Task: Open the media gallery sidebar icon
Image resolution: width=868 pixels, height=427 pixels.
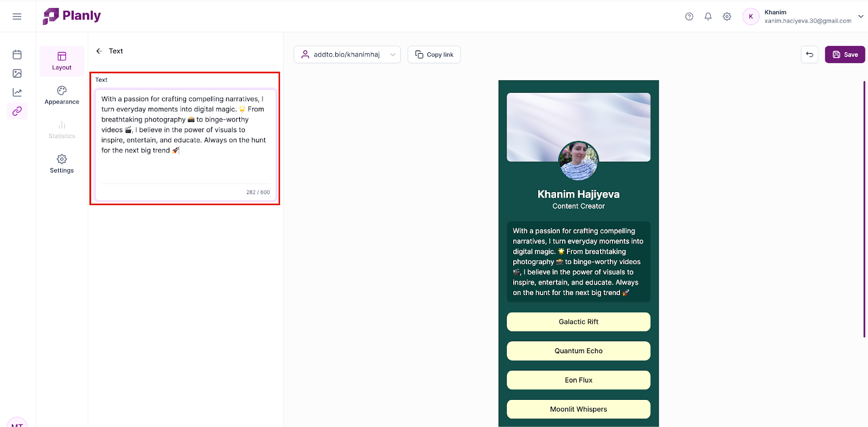Action: (17, 73)
